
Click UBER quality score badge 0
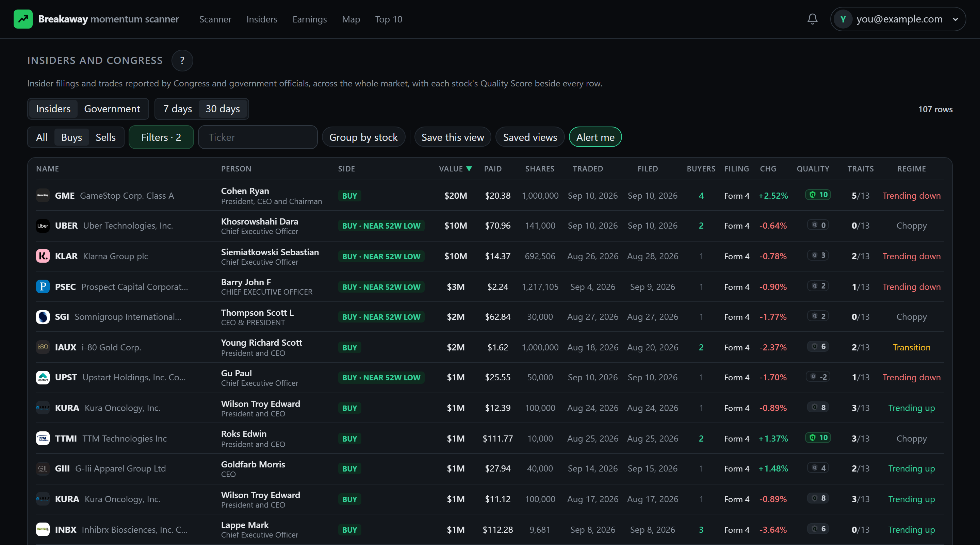tap(818, 225)
